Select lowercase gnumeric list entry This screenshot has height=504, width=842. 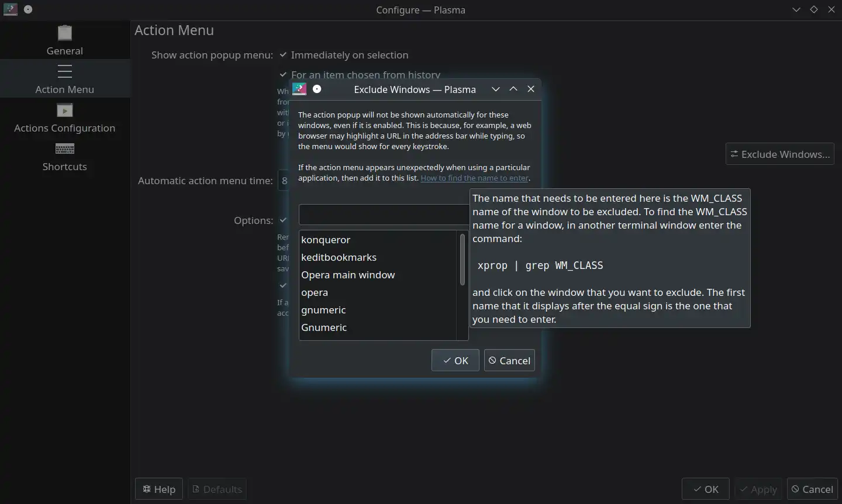coord(378,310)
